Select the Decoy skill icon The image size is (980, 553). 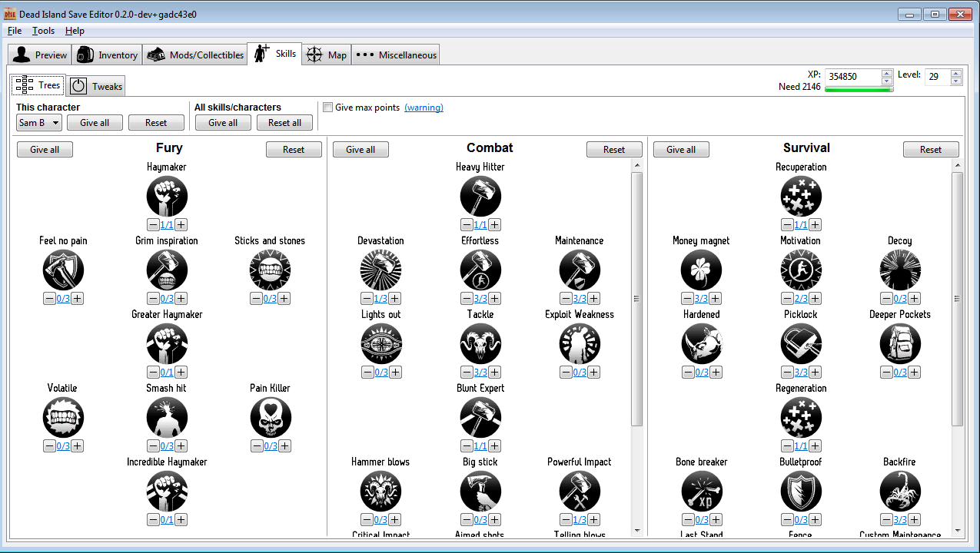point(900,270)
